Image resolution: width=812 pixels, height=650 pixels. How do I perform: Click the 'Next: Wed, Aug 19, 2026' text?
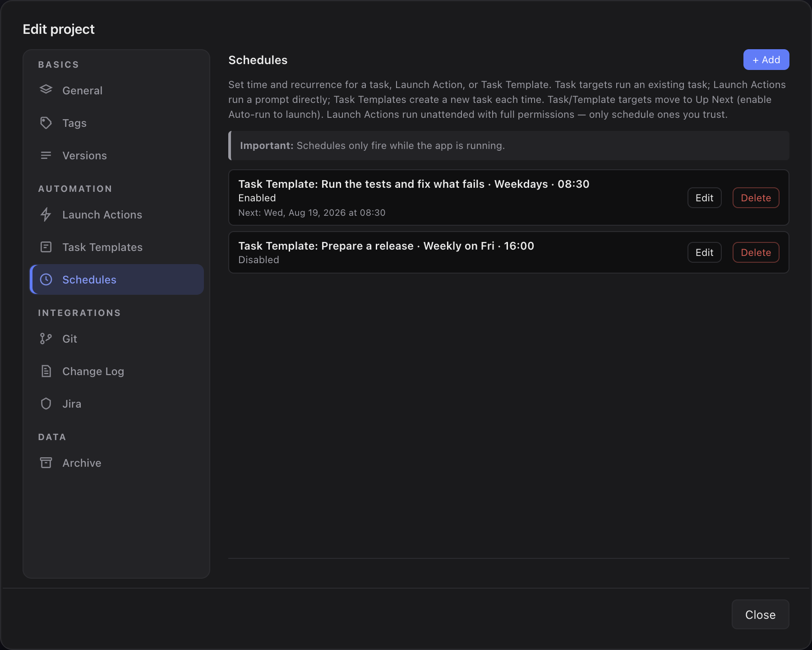click(x=312, y=213)
